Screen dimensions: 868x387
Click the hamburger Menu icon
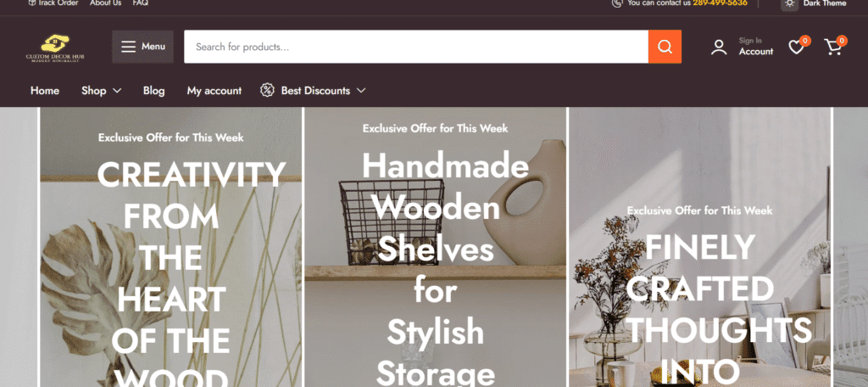[x=129, y=47]
